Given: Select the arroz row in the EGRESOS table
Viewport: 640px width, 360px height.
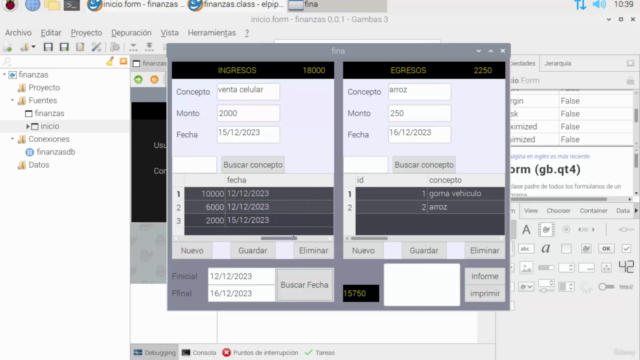Looking at the screenshot, I should click(430, 207).
